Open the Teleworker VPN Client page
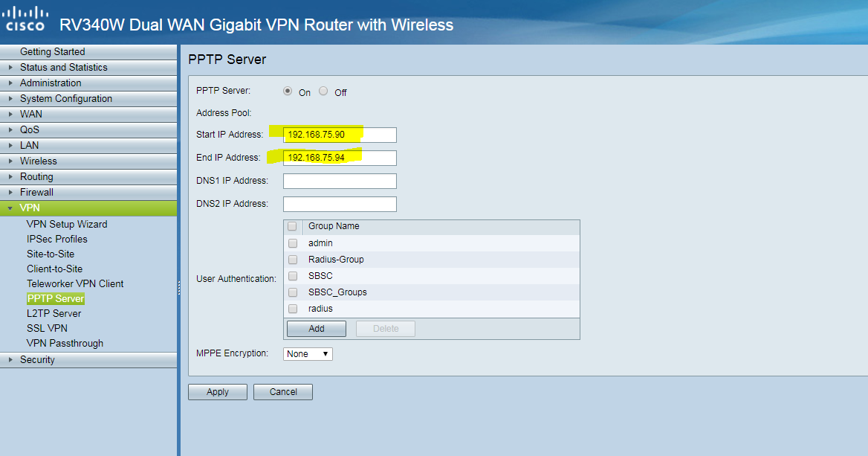This screenshot has width=868, height=456. [75, 283]
